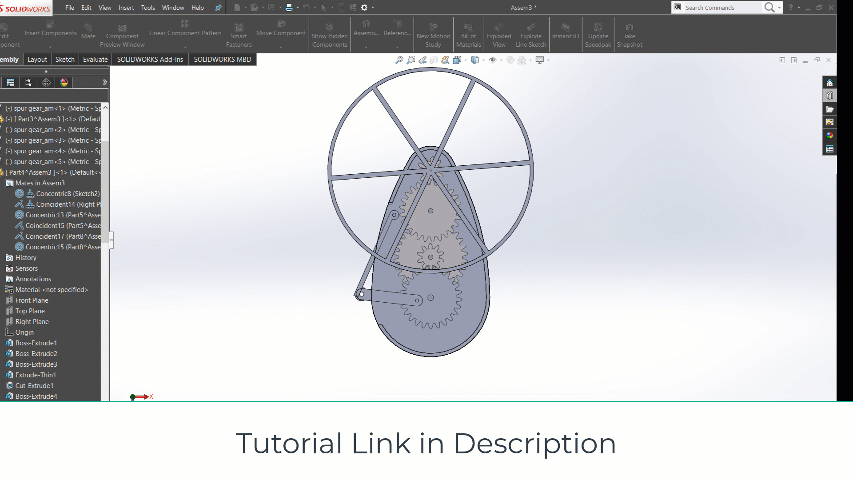Click the New document icon
This screenshot has height=480, width=853.
pos(237,8)
